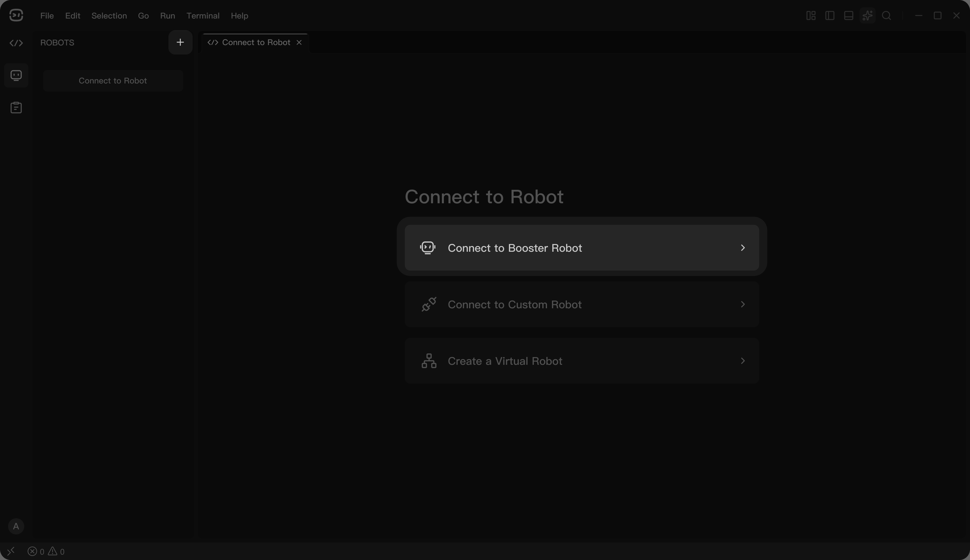Open the Edit menu
This screenshot has height=560, width=970.
click(73, 16)
